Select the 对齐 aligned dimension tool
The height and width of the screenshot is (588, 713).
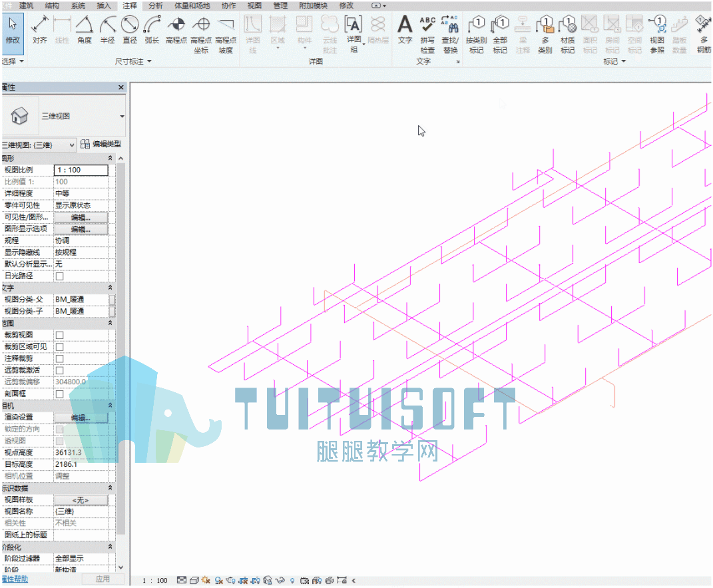pos(40,30)
